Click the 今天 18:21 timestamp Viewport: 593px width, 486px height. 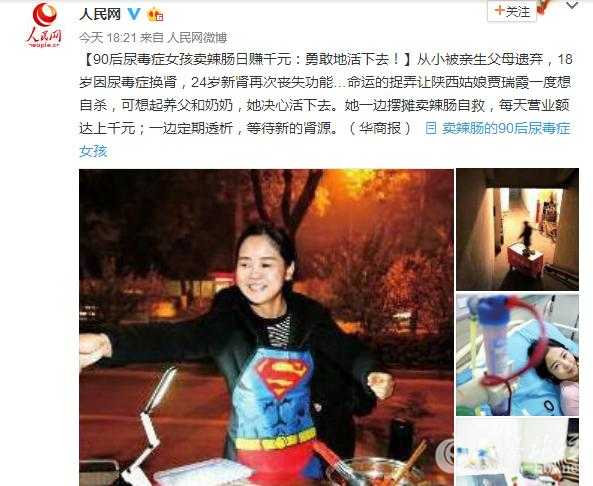pyautogui.click(x=107, y=37)
